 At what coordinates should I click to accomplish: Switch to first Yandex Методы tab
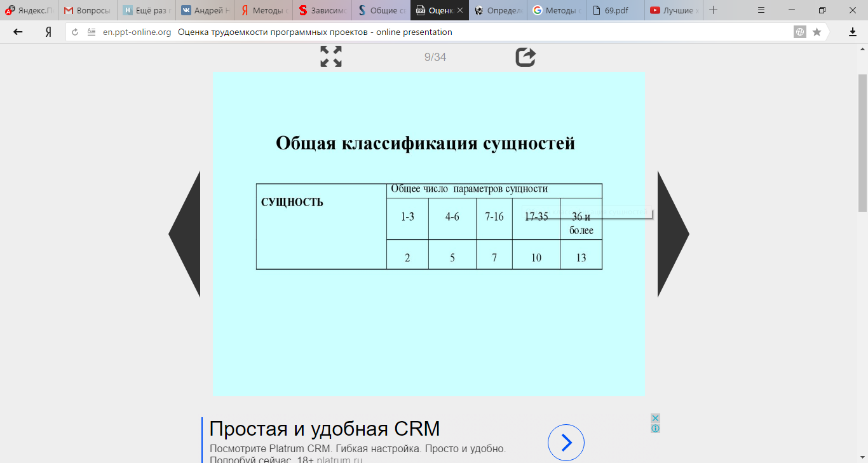[x=263, y=10]
